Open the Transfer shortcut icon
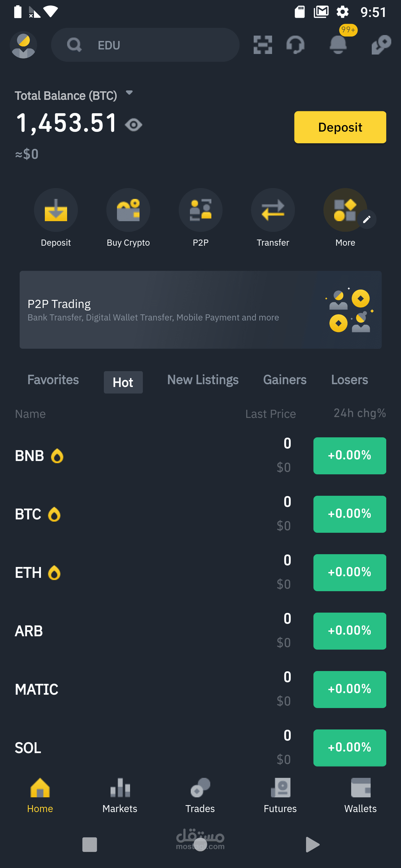Screen dimensions: 401x868 click(273, 210)
